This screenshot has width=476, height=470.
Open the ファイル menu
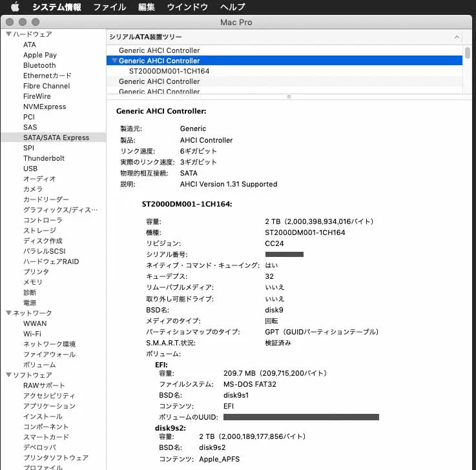(109, 6)
